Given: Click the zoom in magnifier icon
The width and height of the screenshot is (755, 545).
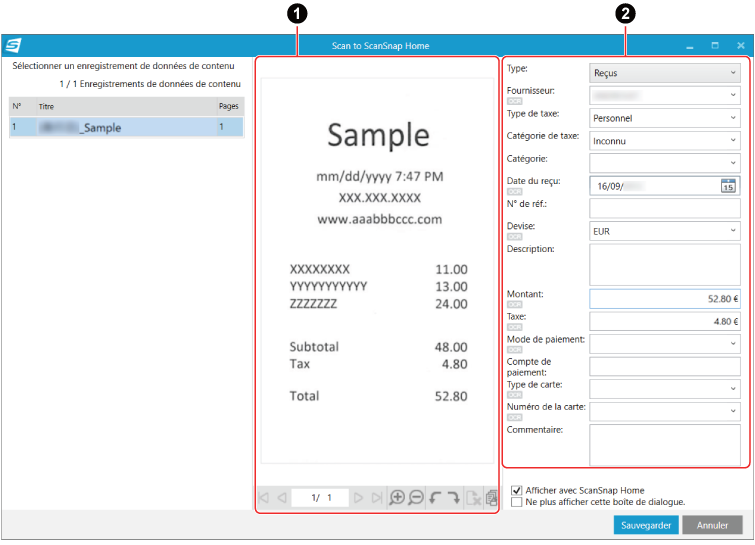Looking at the screenshot, I should point(397,497).
